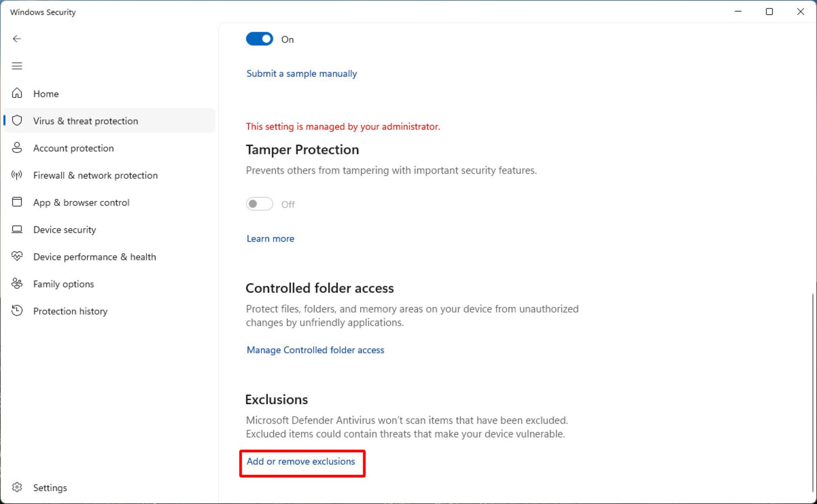Turn off the blue On toggle
Viewport: 817px width, 504px height.
(260, 39)
